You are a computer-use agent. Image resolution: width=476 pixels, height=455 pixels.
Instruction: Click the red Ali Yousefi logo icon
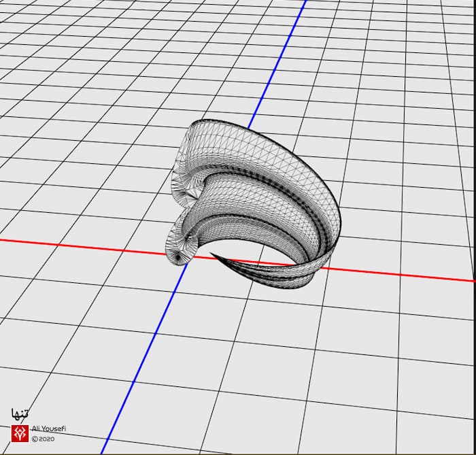pos(20,433)
